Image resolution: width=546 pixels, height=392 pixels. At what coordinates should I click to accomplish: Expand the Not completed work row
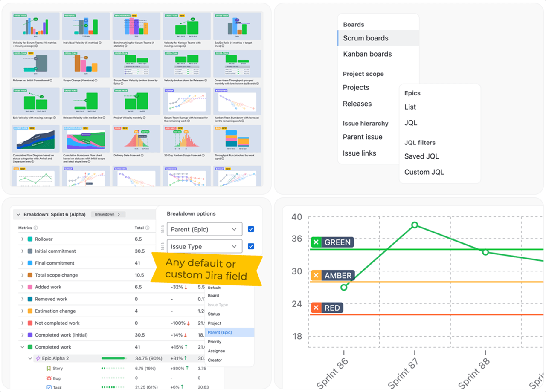23,323
